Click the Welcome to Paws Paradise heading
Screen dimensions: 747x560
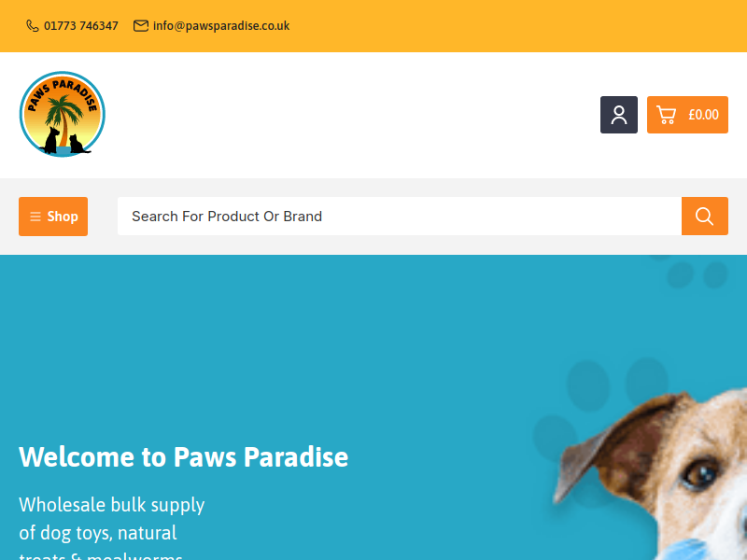click(183, 456)
